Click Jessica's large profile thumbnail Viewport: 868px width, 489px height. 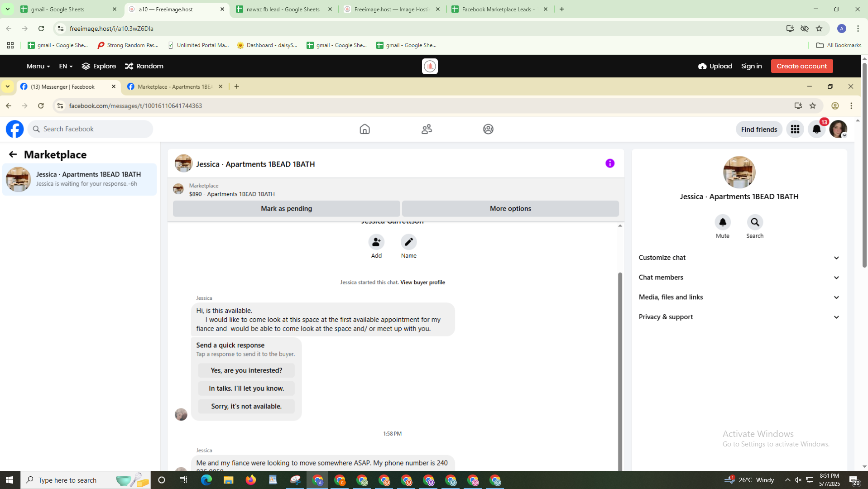click(739, 172)
